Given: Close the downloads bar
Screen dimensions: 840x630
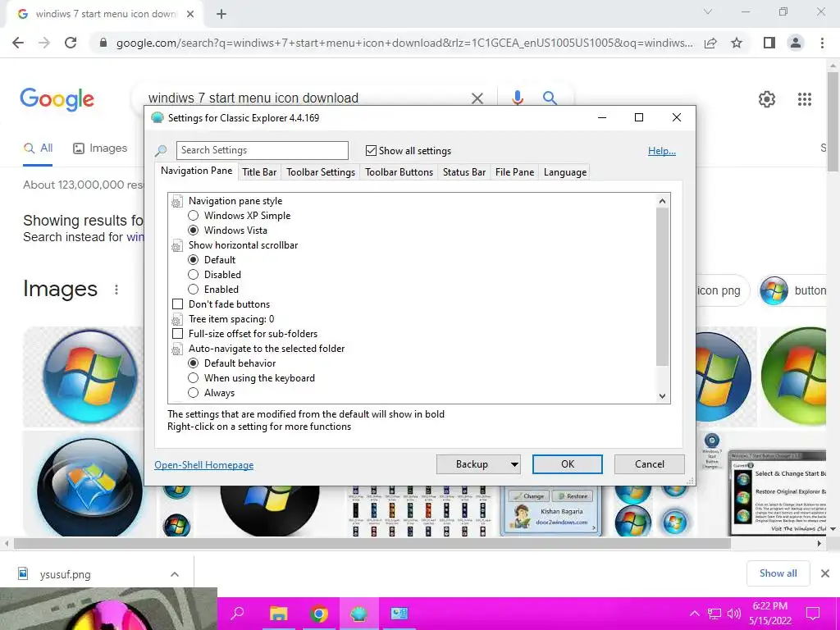Looking at the screenshot, I should (x=825, y=573).
